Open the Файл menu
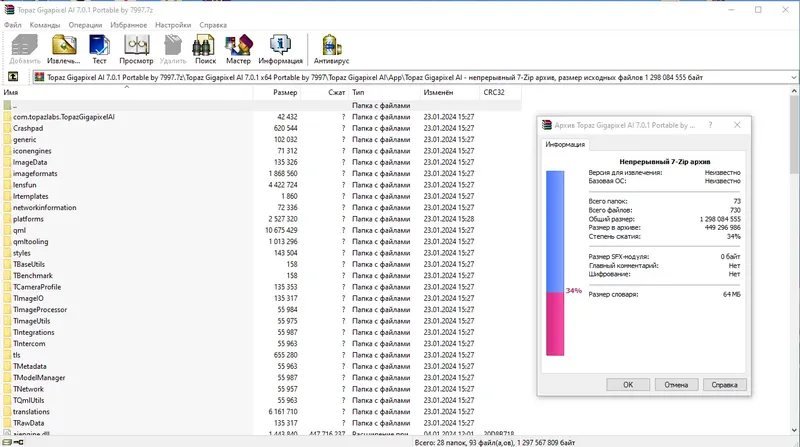 (x=13, y=24)
